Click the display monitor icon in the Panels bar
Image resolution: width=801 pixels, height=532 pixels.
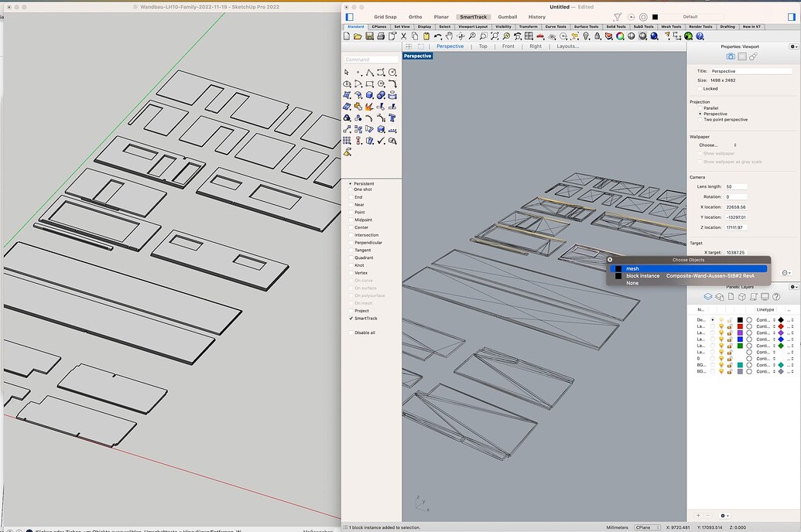click(x=765, y=296)
